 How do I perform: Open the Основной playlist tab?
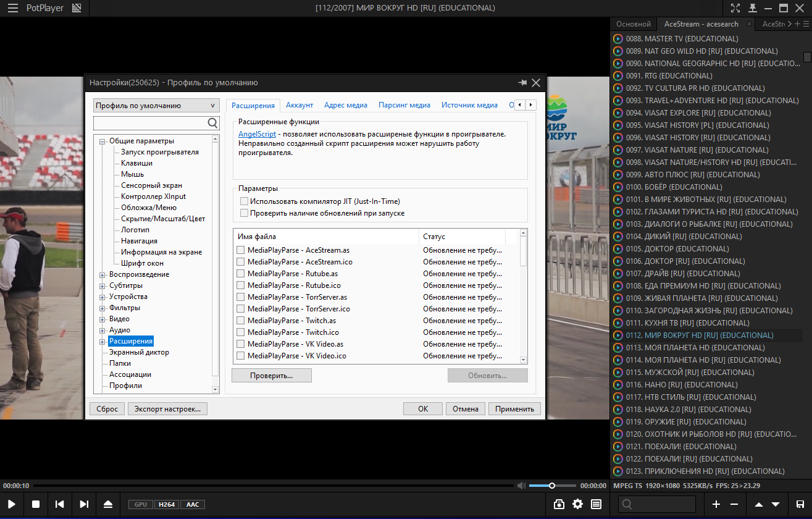(x=634, y=24)
